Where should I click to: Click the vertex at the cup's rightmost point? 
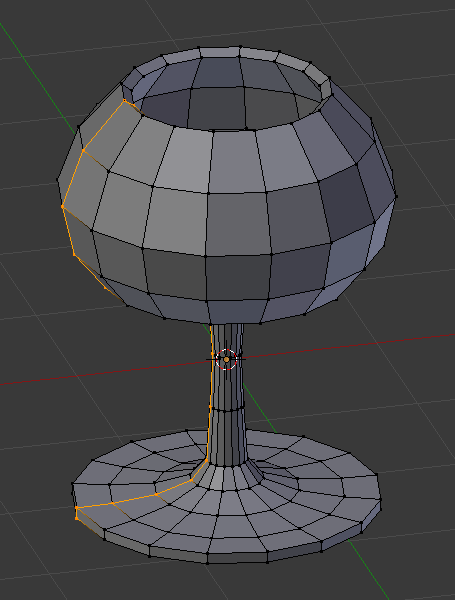(x=396, y=196)
